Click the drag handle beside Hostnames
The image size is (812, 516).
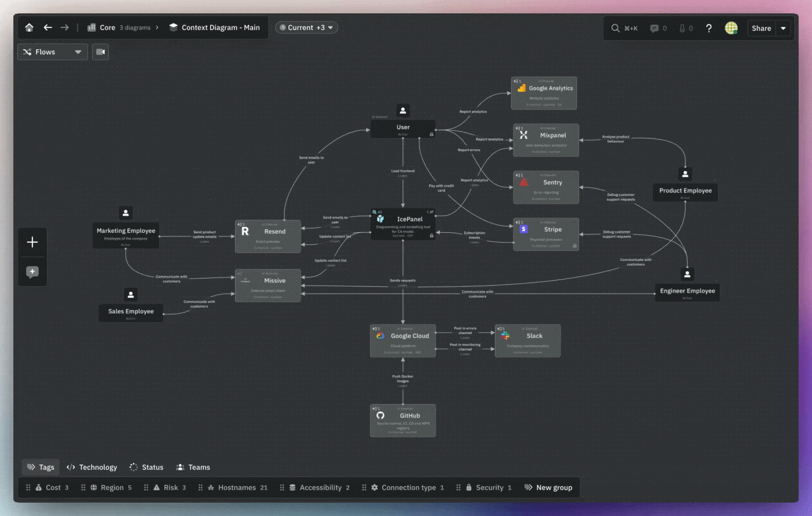(x=201, y=488)
